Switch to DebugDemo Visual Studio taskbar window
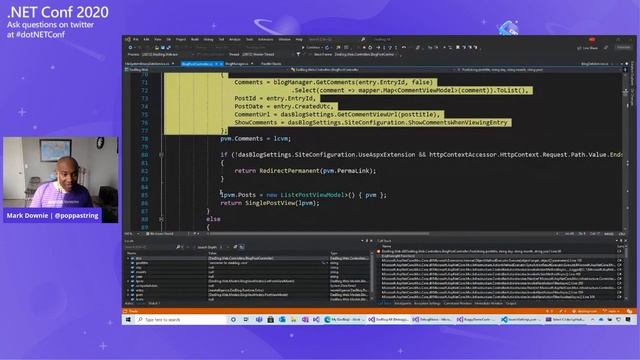Image resolution: width=640 pixels, height=360 pixels. click(x=433, y=320)
